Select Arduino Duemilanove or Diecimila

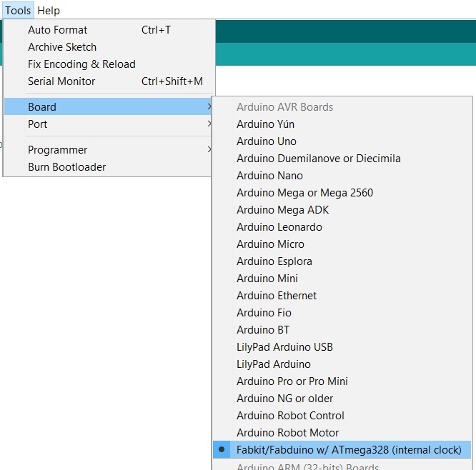(x=319, y=159)
